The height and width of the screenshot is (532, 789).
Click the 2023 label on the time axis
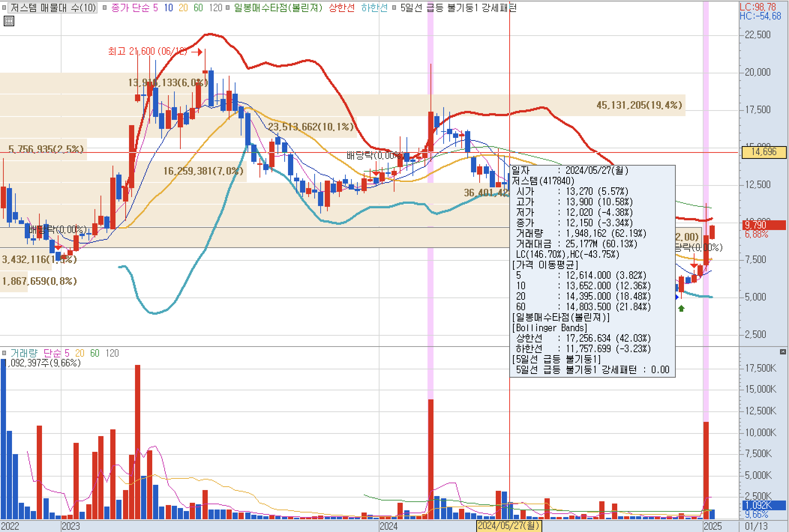pyautogui.click(x=71, y=526)
